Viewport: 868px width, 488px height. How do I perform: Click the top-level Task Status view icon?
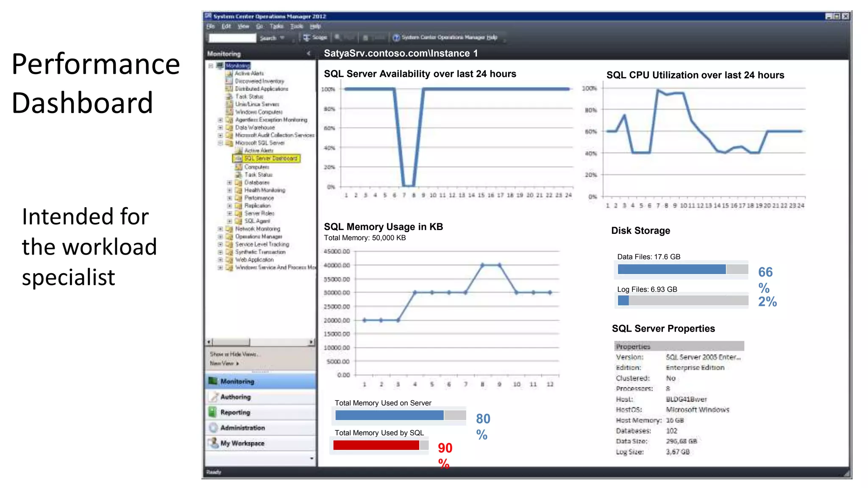pyautogui.click(x=229, y=97)
